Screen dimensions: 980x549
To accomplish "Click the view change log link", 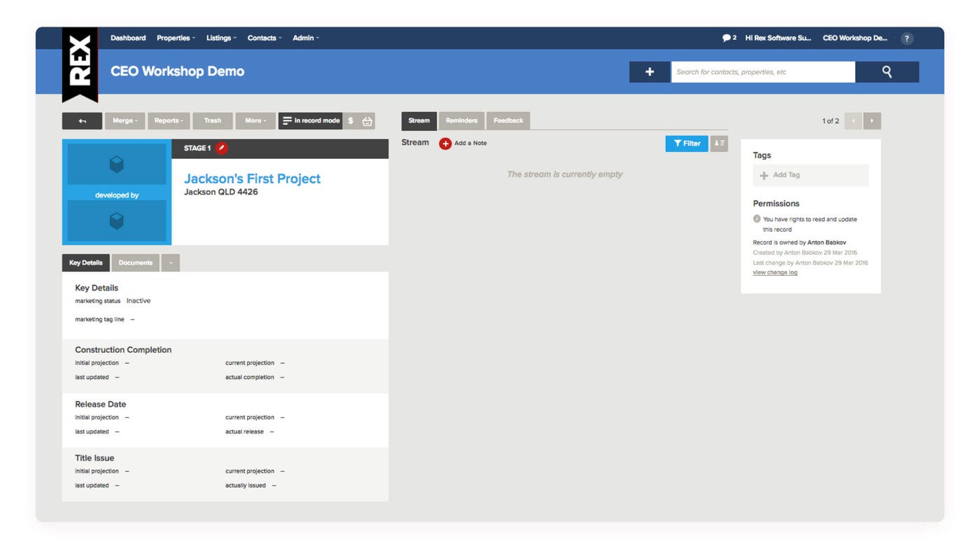I will pos(775,272).
